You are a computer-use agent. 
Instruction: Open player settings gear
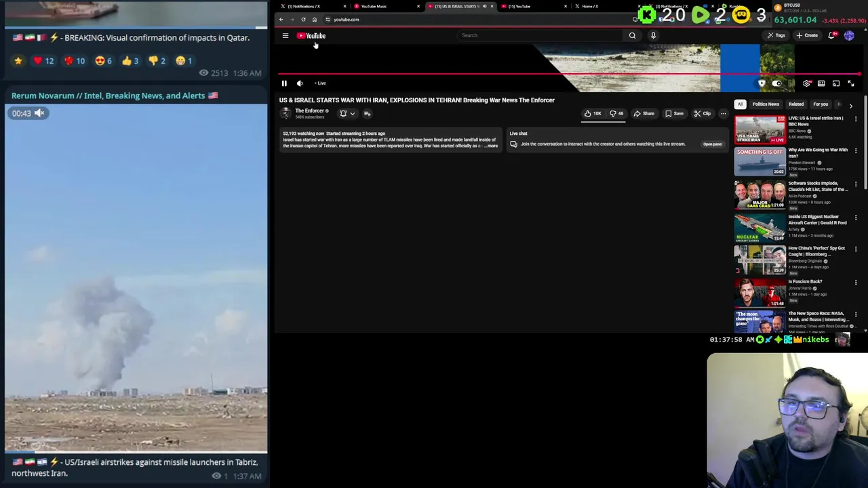coord(806,83)
